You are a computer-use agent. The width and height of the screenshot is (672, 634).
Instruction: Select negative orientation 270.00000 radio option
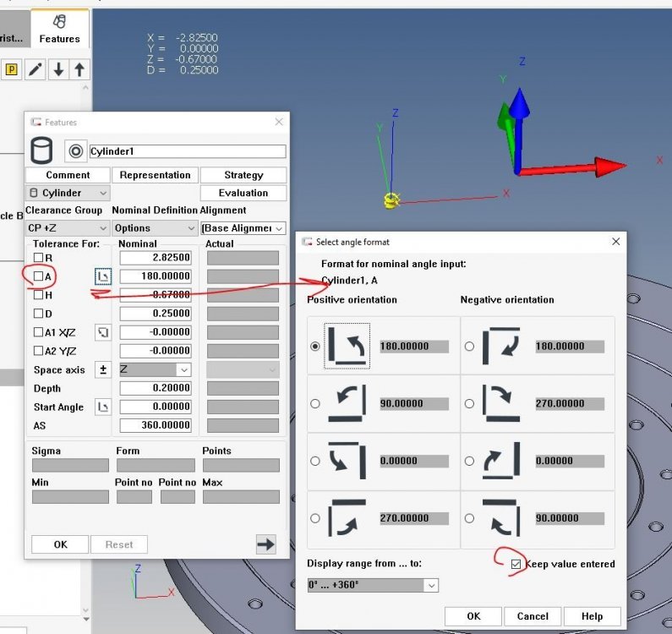469,404
